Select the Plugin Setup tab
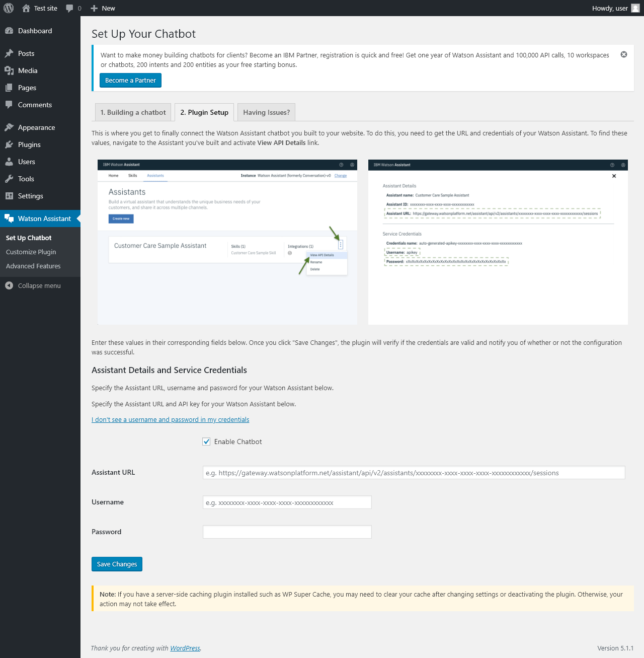The image size is (644, 658). [204, 112]
